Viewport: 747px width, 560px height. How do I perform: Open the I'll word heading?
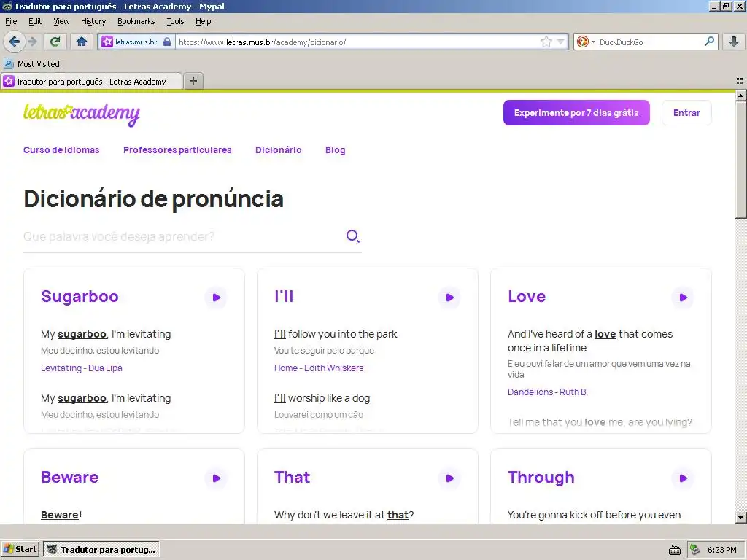tap(284, 297)
